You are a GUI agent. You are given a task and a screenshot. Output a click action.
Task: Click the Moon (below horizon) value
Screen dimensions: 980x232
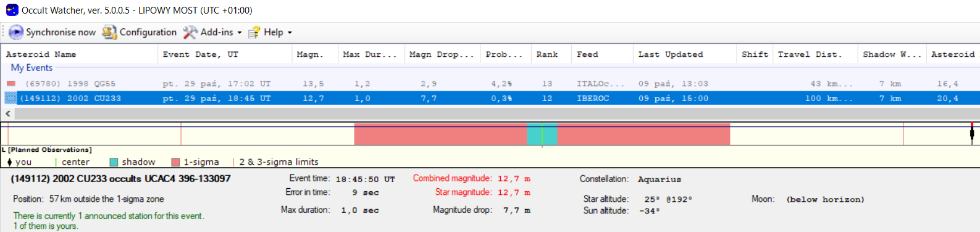(825, 199)
